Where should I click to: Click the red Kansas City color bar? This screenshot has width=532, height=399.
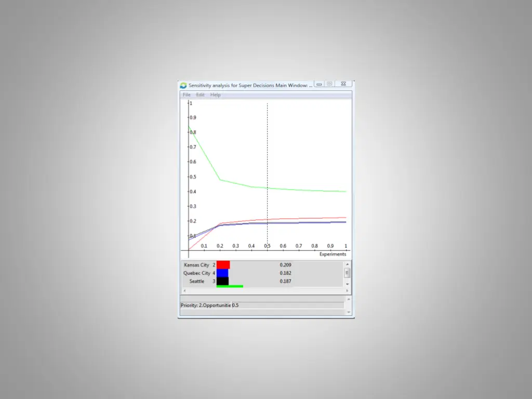click(223, 264)
